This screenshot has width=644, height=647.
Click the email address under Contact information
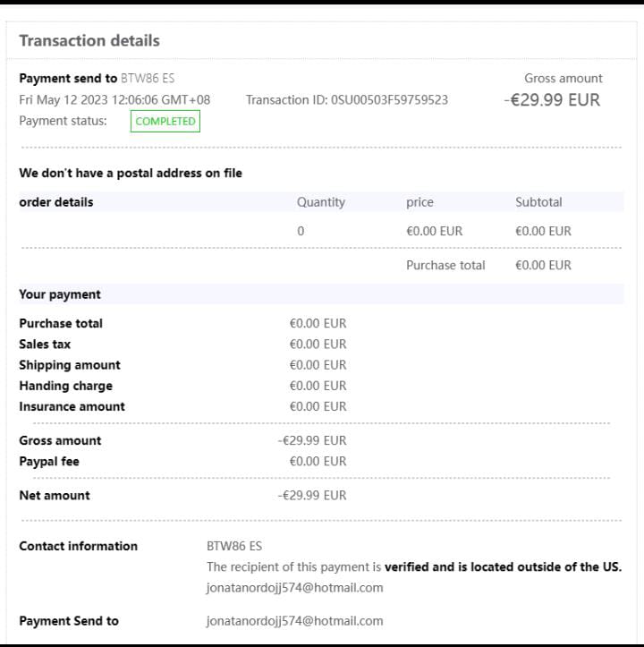click(x=294, y=588)
